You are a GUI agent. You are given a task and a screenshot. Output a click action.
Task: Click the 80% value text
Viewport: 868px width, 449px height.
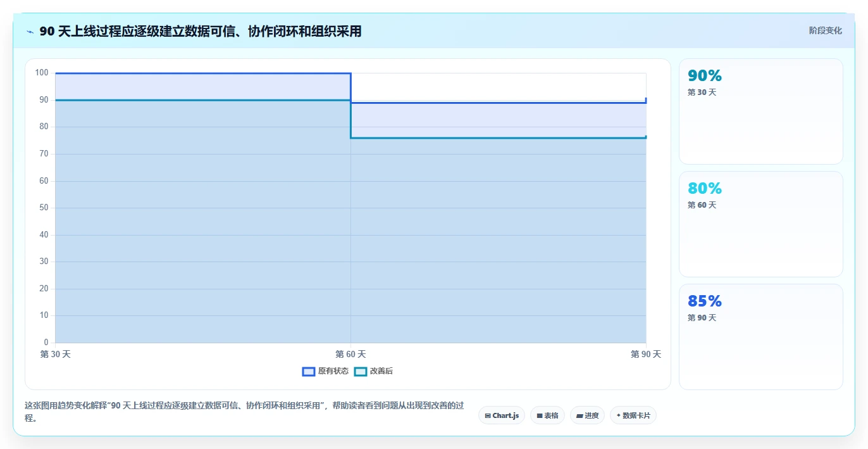(705, 188)
